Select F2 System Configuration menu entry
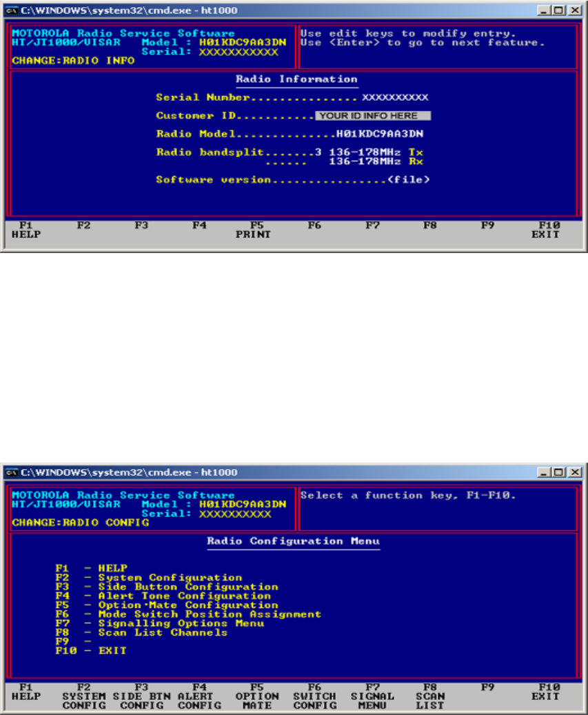Image resolution: width=588 pixels, height=715 pixels. click(149, 578)
